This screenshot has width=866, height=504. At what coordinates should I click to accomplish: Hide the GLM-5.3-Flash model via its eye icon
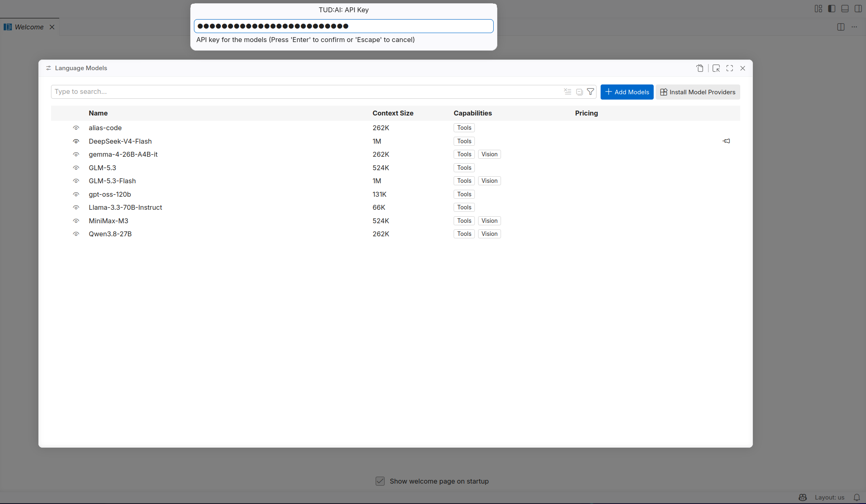(x=76, y=181)
